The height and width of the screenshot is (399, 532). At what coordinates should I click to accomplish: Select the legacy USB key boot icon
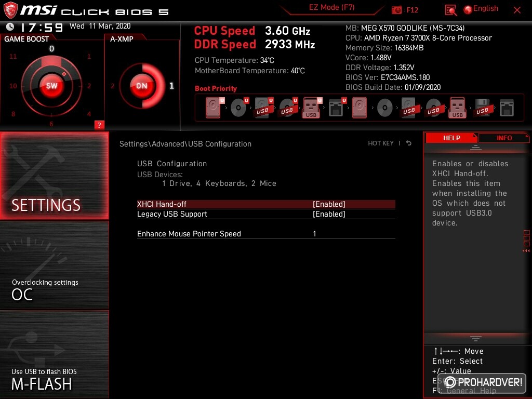coord(457,108)
